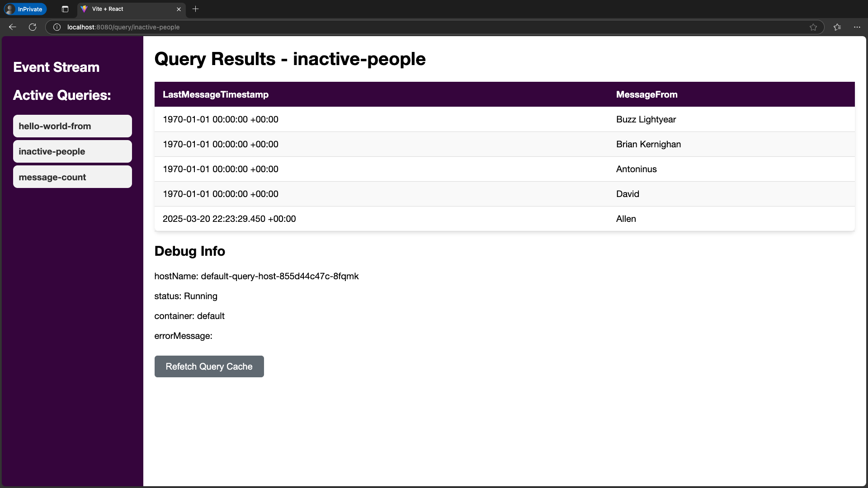Click the back navigation arrow
This screenshot has height=488, width=868.
pyautogui.click(x=12, y=27)
